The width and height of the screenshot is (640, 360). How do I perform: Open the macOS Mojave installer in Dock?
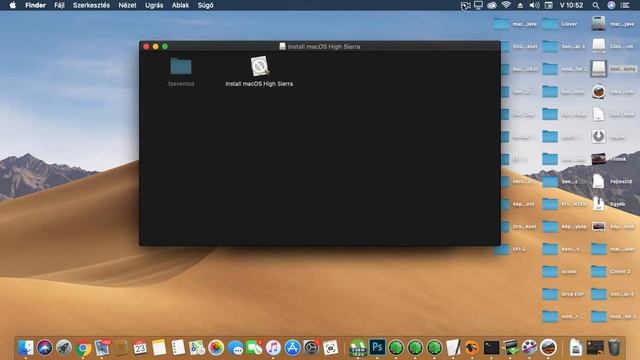[548, 347]
